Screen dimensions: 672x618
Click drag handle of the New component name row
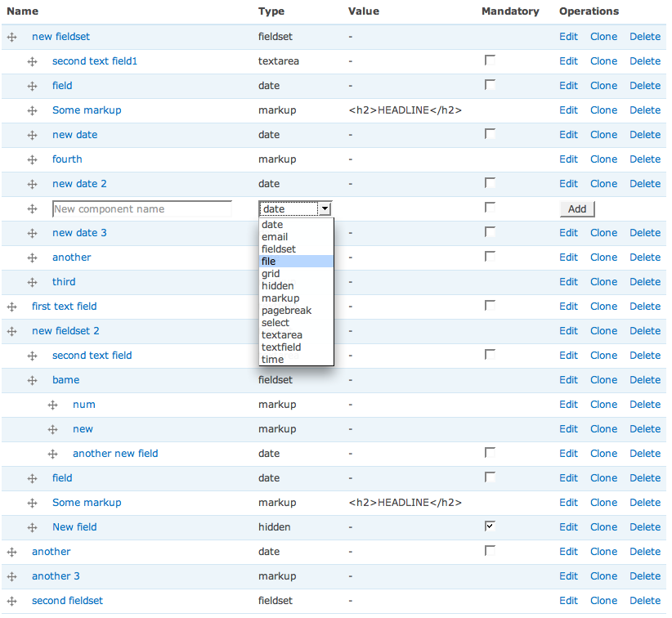(32, 208)
